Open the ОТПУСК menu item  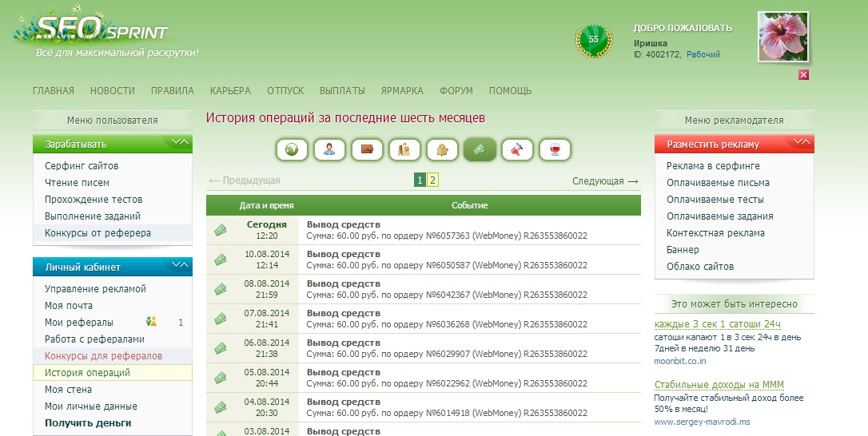pyautogui.click(x=285, y=91)
